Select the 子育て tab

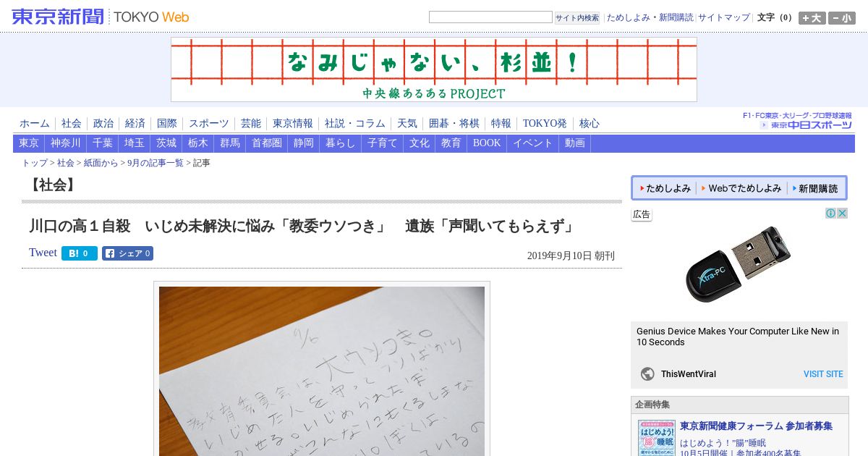pos(383,143)
